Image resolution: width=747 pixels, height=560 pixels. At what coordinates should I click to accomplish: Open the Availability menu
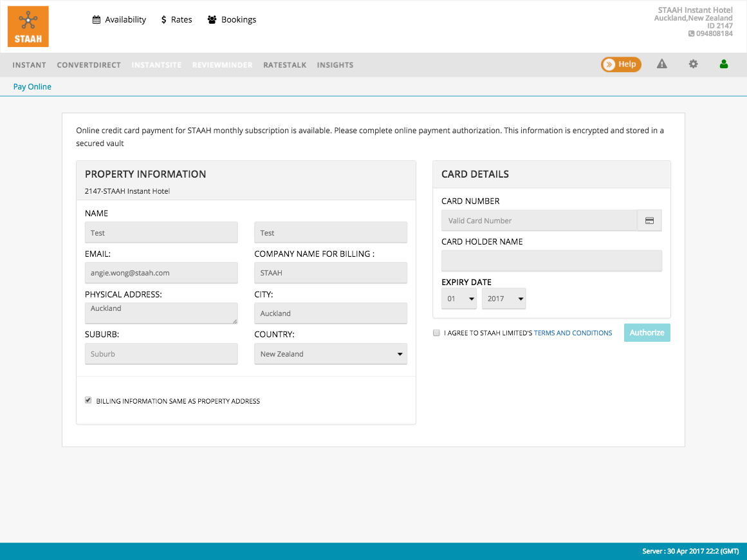pyautogui.click(x=119, y=19)
